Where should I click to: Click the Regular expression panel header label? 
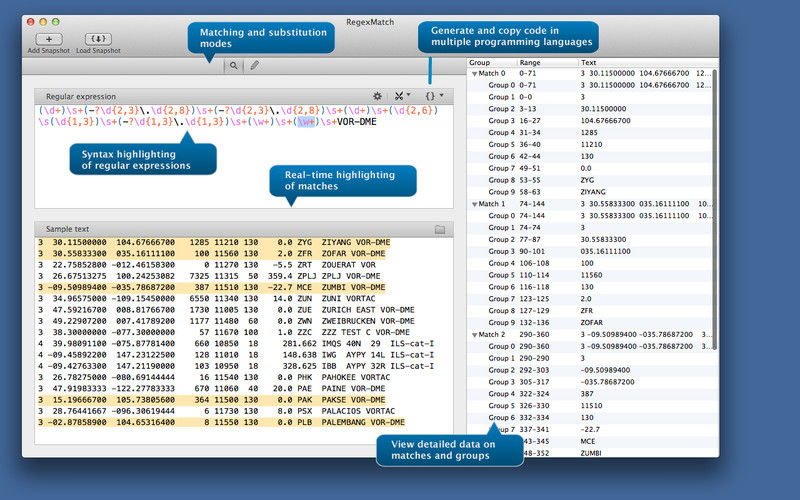coord(81,96)
